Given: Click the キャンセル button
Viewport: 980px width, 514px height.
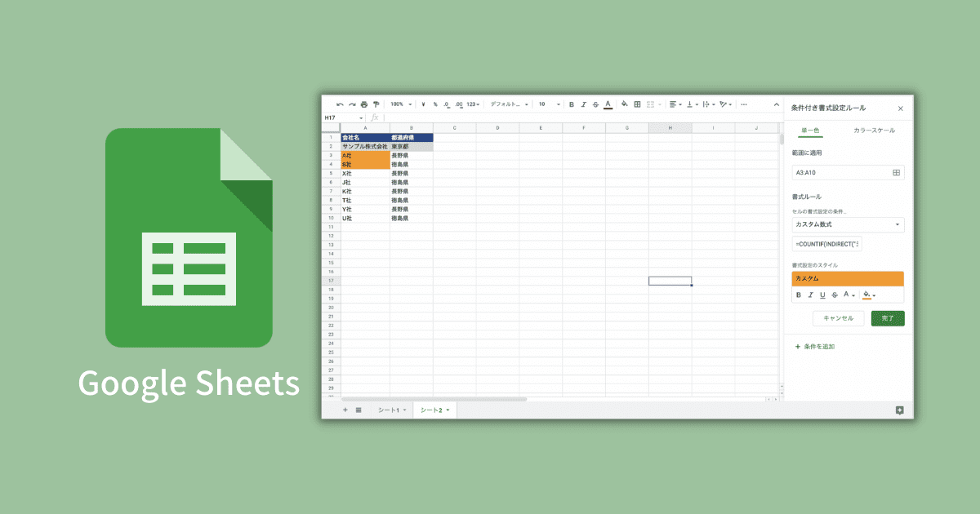Looking at the screenshot, I should [x=839, y=318].
